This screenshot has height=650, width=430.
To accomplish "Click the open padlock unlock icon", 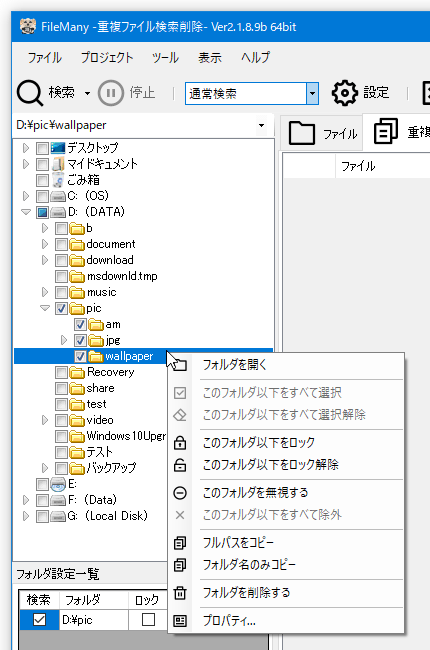I will pos(180,465).
